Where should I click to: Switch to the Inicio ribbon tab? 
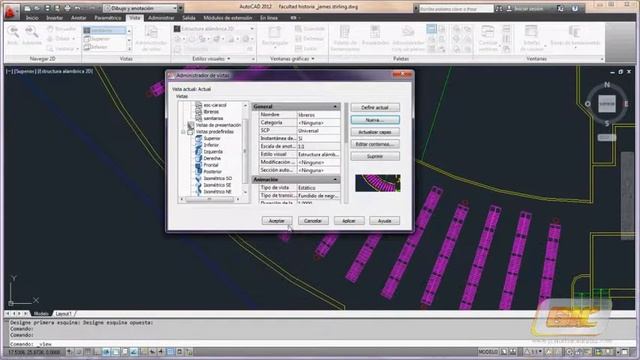[32, 18]
